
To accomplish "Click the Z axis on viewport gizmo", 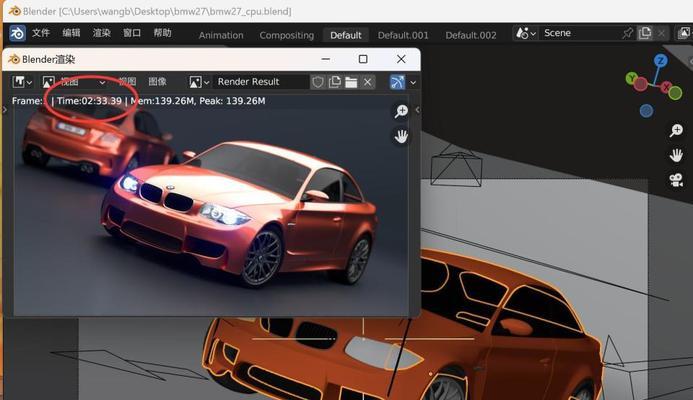I will pyautogui.click(x=661, y=61).
